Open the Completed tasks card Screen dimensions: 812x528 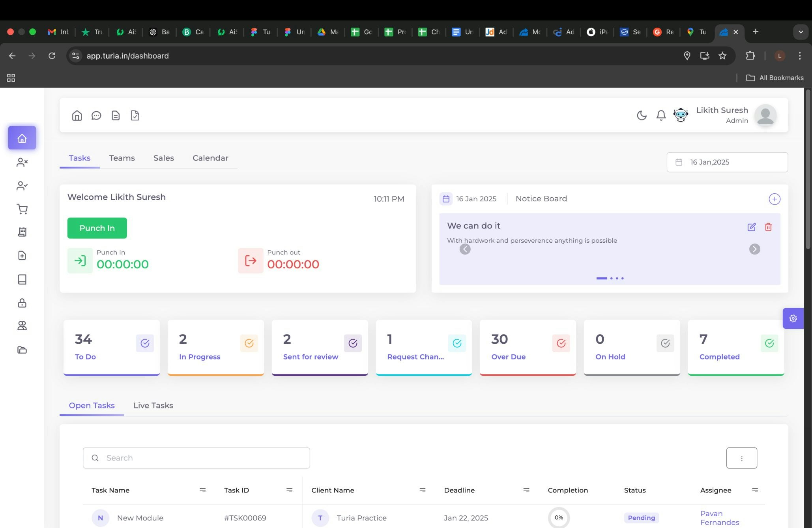[x=736, y=347]
